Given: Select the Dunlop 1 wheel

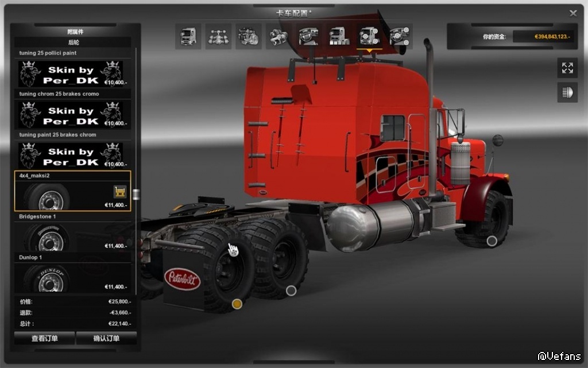Looking at the screenshot, I should point(73,273).
